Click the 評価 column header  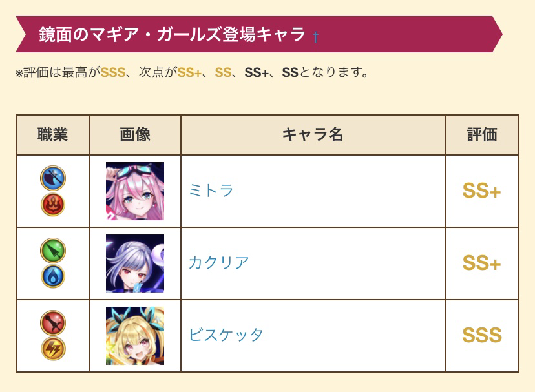[x=482, y=135]
